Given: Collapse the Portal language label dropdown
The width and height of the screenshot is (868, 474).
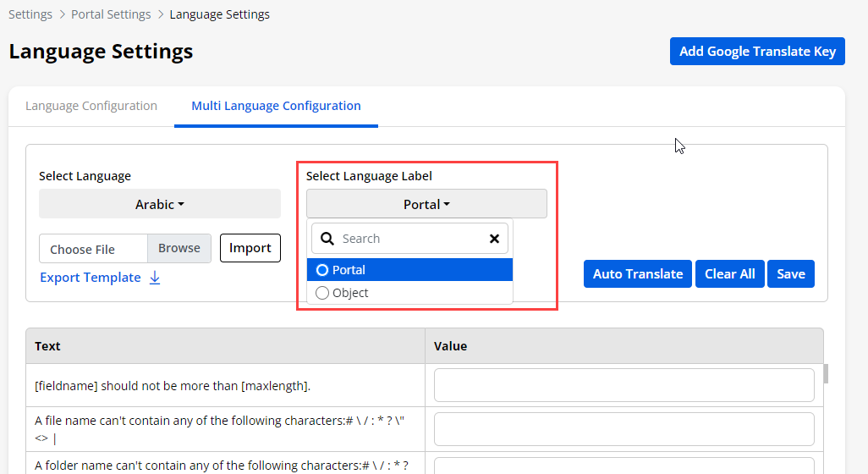Looking at the screenshot, I should pyautogui.click(x=426, y=204).
